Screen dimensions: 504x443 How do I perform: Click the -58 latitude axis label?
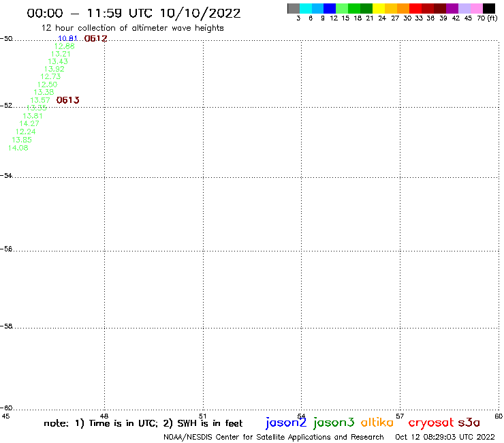click(x=6, y=326)
